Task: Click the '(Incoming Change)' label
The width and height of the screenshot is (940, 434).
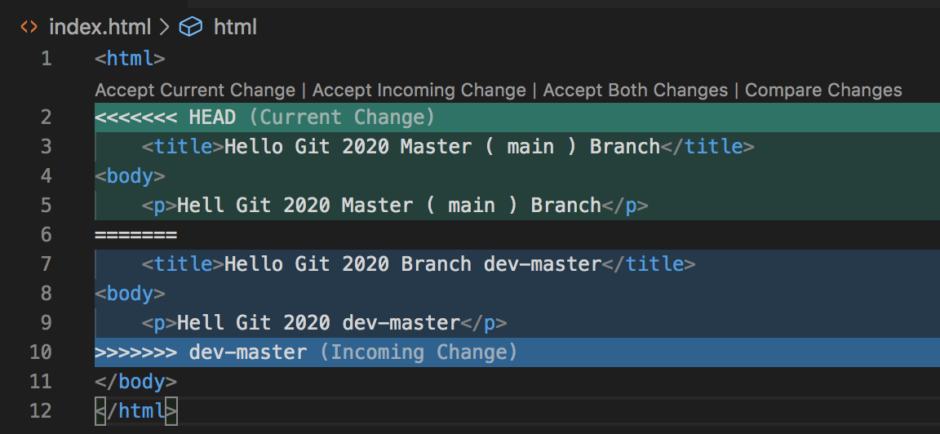Action: point(418,352)
